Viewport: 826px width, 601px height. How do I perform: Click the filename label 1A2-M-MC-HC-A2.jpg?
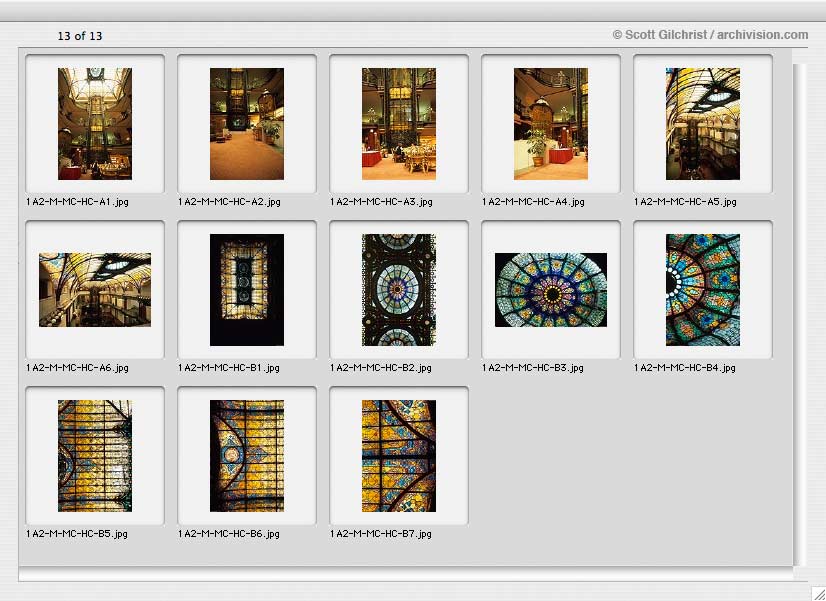229,202
